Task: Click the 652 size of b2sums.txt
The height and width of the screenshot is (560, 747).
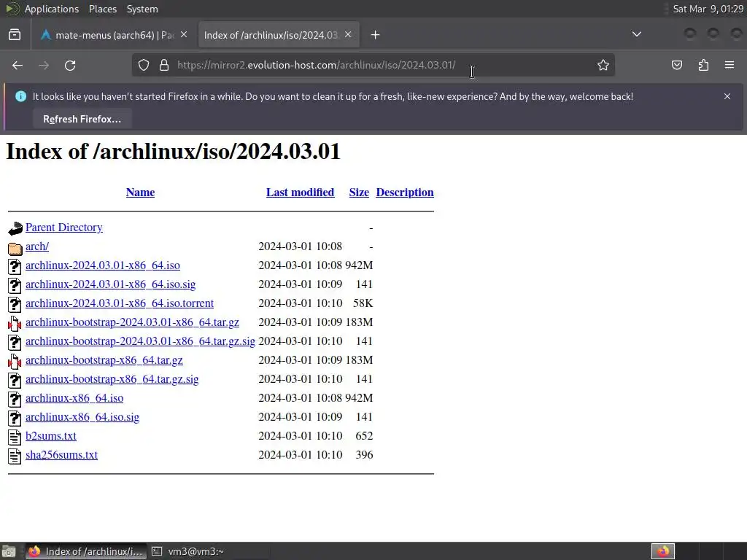Action: (365, 436)
